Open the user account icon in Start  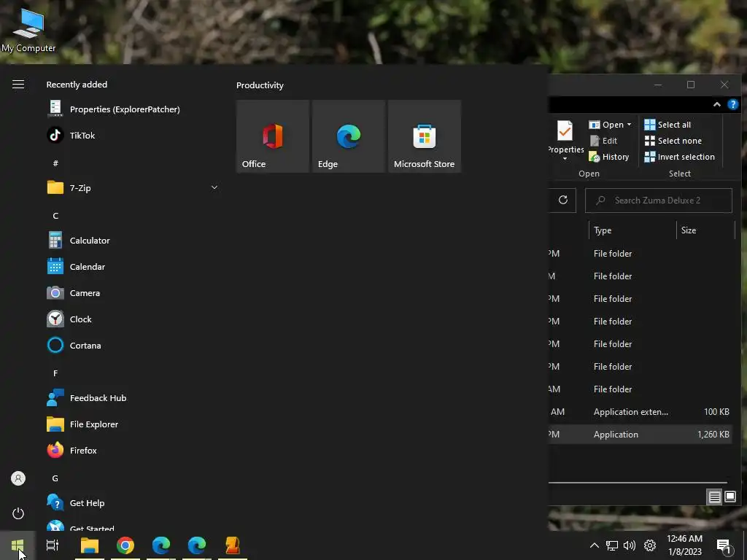point(18,478)
